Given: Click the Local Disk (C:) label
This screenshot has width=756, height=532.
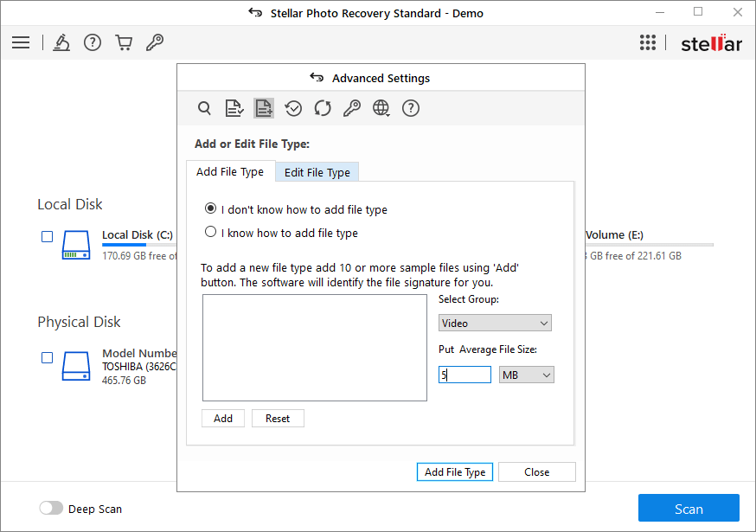Looking at the screenshot, I should coord(138,235).
